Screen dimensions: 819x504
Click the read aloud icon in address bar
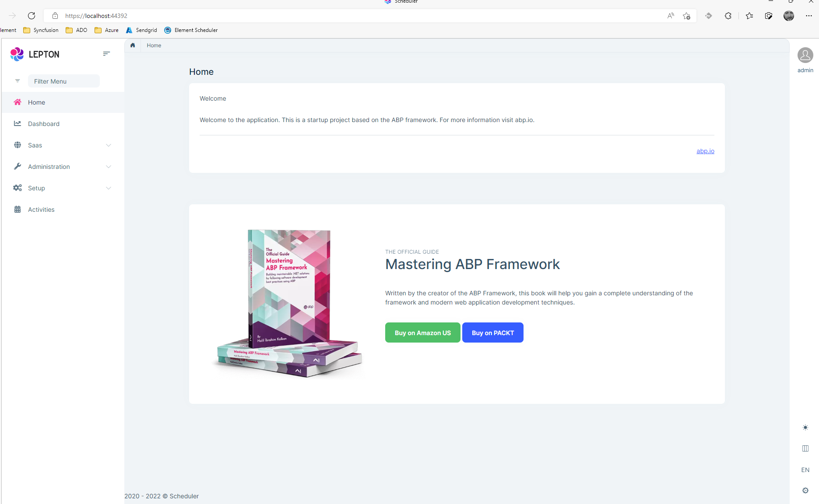(671, 16)
